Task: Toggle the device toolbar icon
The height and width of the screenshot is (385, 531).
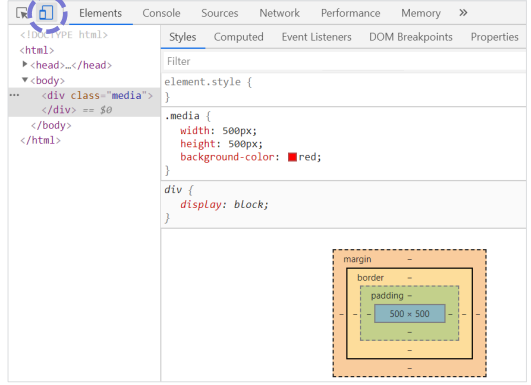Action: click(x=46, y=13)
